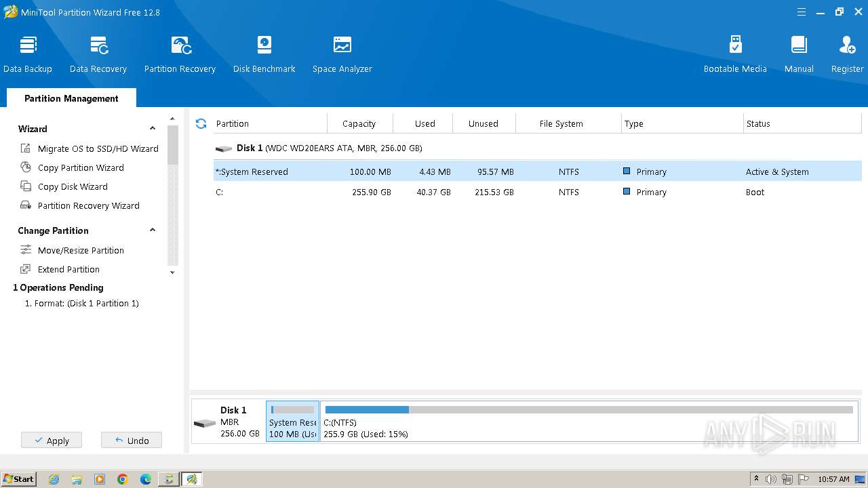The height and width of the screenshot is (488, 868).
Task: Click the Copy Partition Wizard icon
Action: (x=26, y=167)
